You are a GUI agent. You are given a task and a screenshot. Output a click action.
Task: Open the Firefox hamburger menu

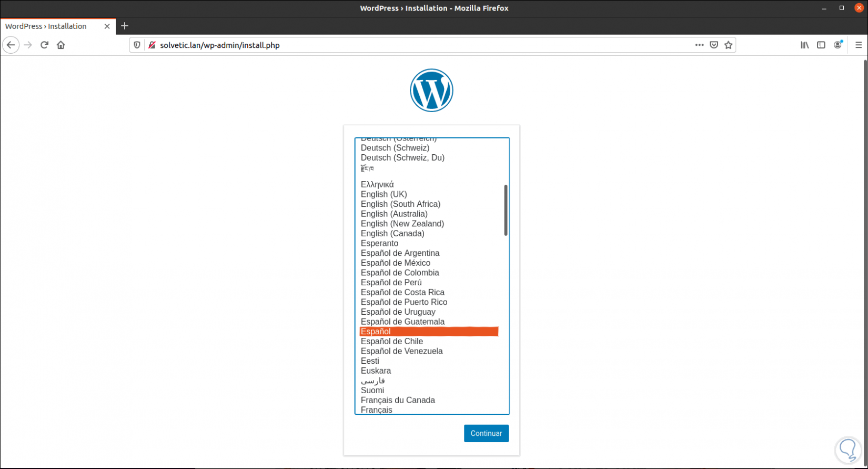[859, 45]
